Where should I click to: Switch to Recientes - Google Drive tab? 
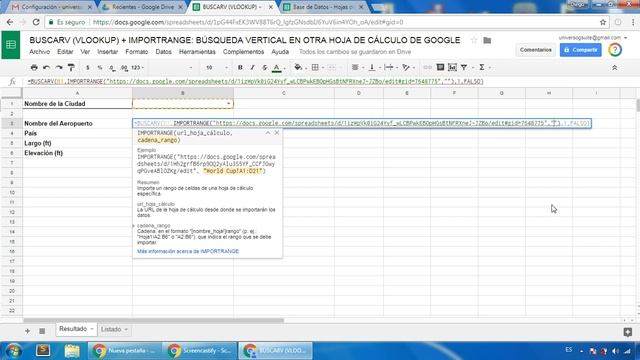pyautogui.click(x=143, y=7)
